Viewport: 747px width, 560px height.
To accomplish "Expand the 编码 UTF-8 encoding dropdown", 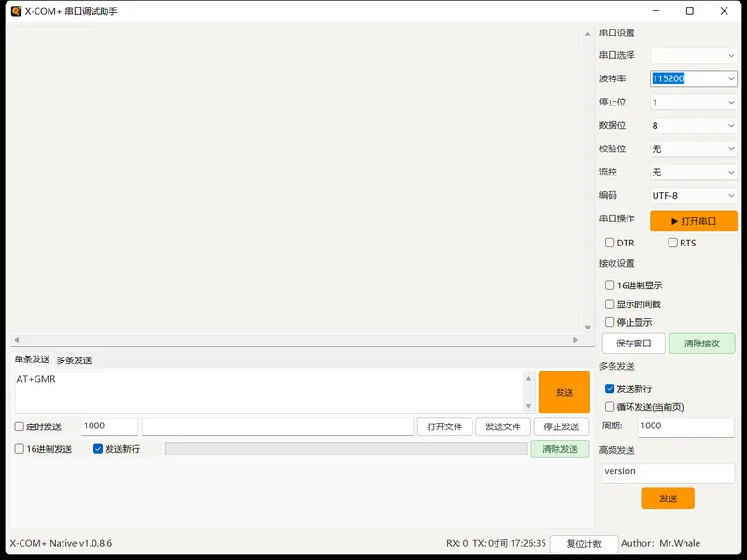I will (693, 195).
